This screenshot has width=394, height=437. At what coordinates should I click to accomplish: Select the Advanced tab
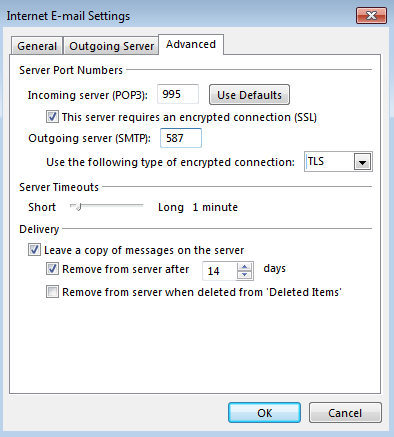(191, 44)
